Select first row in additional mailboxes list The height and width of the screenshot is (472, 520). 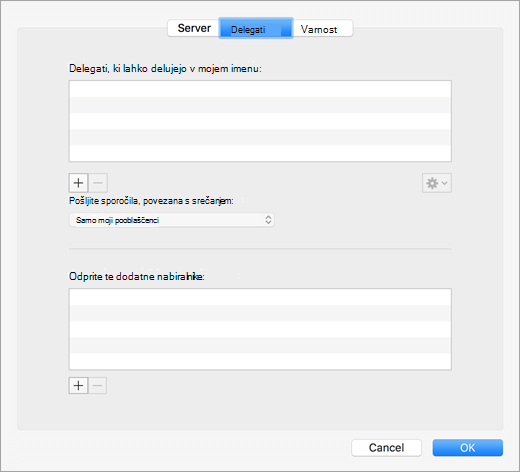coord(260,297)
